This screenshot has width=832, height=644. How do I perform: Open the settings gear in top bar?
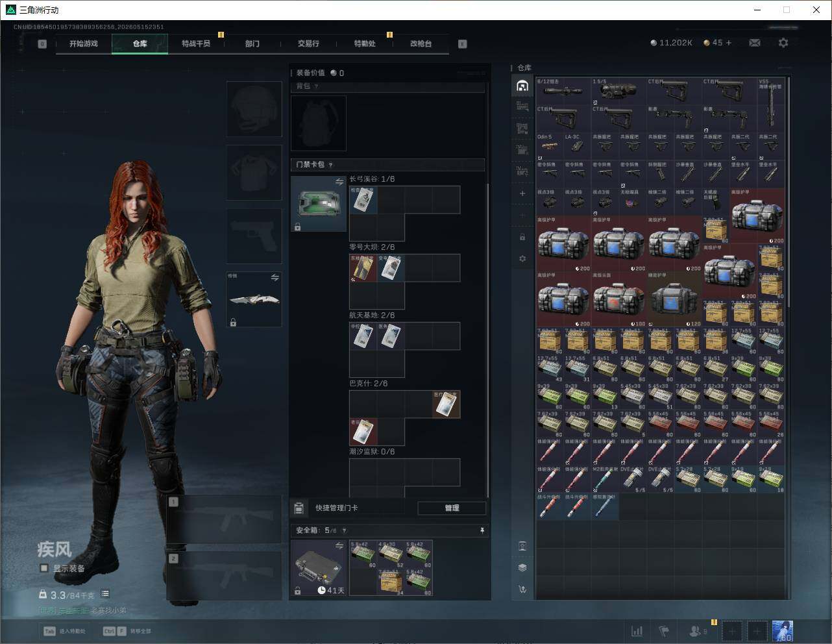pos(783,43)
